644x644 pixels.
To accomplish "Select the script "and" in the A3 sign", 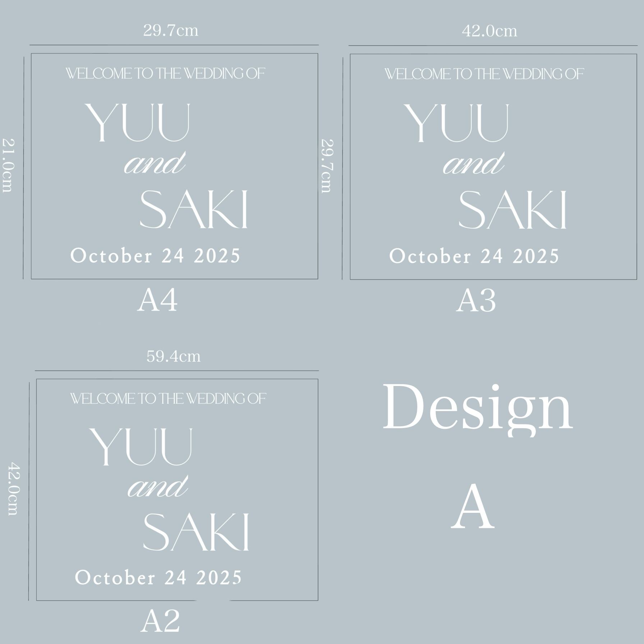I will [473, 164].
